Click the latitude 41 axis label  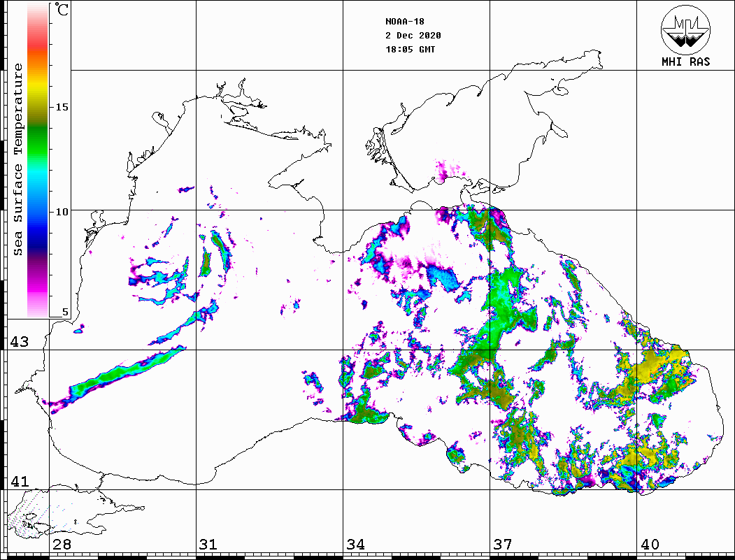[x=19, y=482]
